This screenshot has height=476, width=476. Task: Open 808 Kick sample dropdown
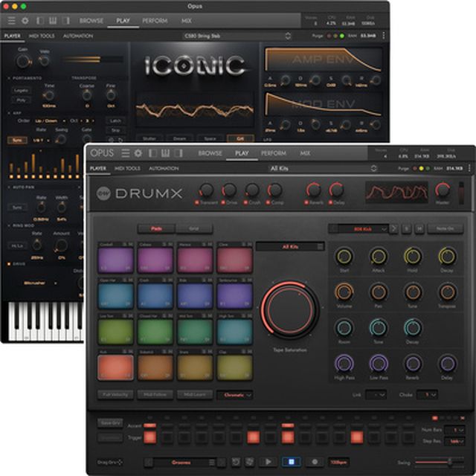363,228
